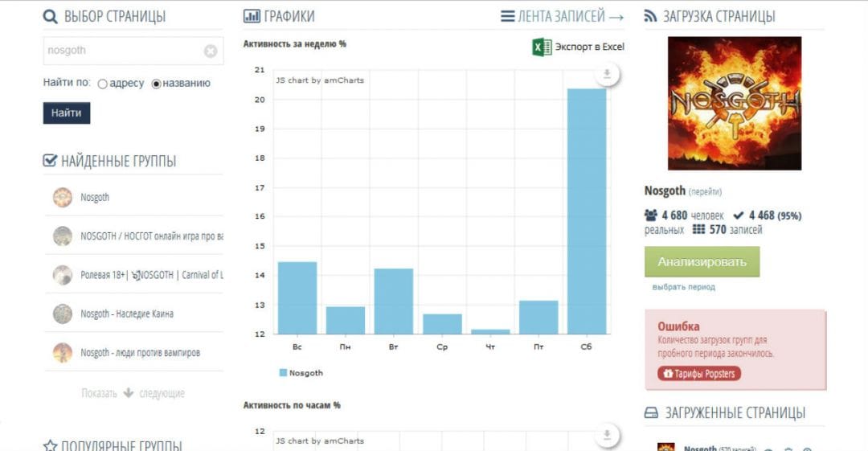Image resolution: width=868 pixels, height=451 pixels.
Task: Open the Nosgoth group result
Action: coord(95,197)
